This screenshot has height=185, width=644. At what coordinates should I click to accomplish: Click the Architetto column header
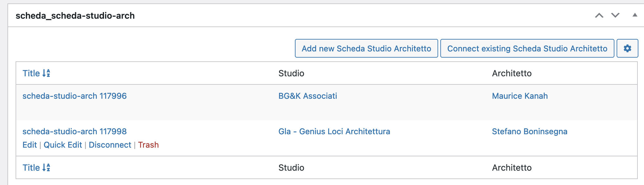[x=512, y=73]
